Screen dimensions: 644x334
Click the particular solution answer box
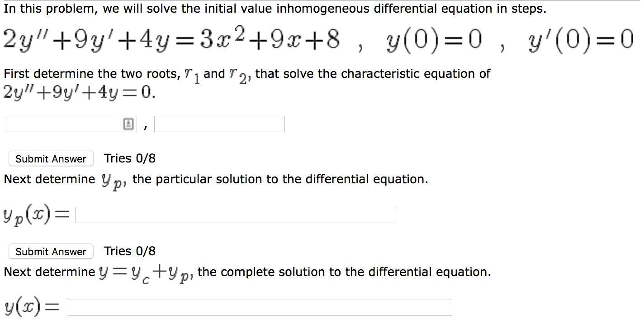point(235,215)
